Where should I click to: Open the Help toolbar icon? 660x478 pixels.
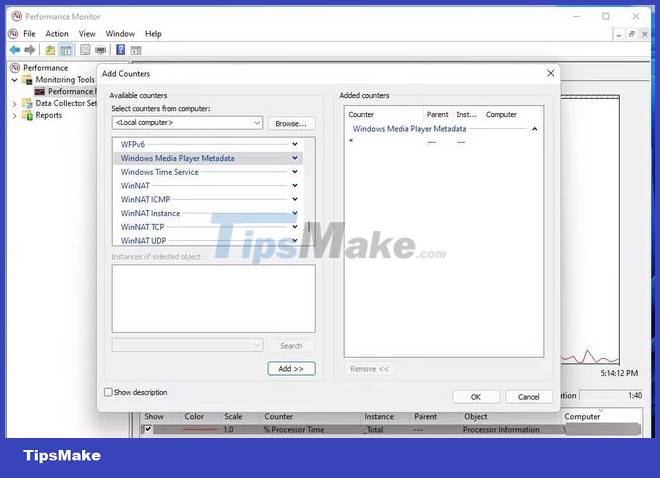[x=120, y=50]
